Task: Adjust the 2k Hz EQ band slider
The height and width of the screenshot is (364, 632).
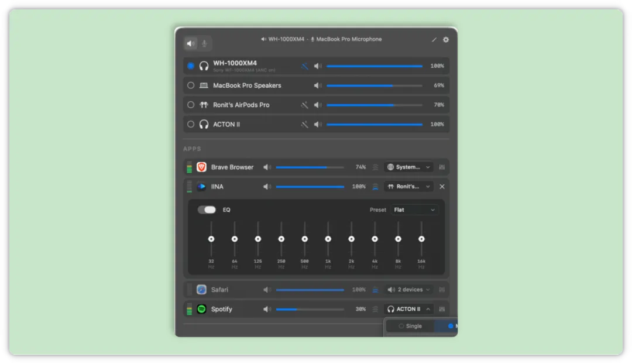Action: point(352,239)
